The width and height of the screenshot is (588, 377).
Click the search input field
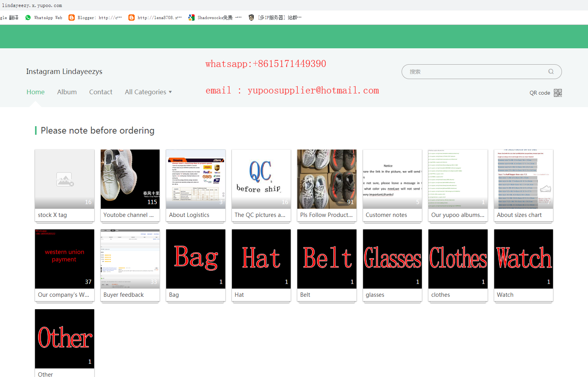(482, 72)
